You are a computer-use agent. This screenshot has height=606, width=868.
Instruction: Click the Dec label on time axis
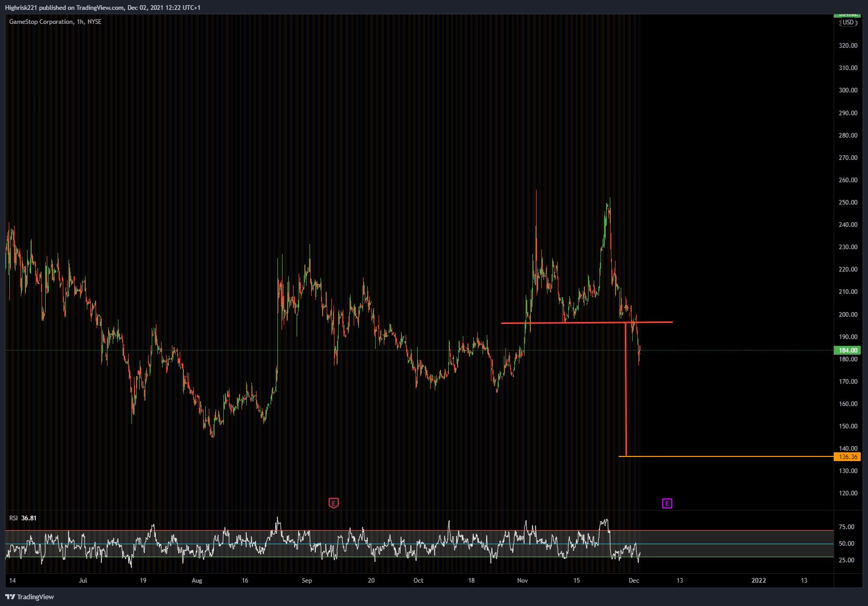coord(634,581)
